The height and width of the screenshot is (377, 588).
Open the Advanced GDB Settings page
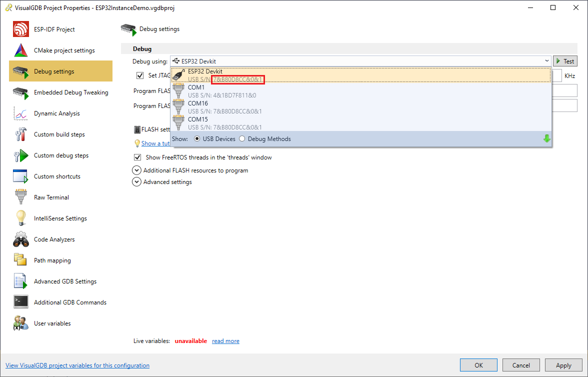(x=61, y=281)
